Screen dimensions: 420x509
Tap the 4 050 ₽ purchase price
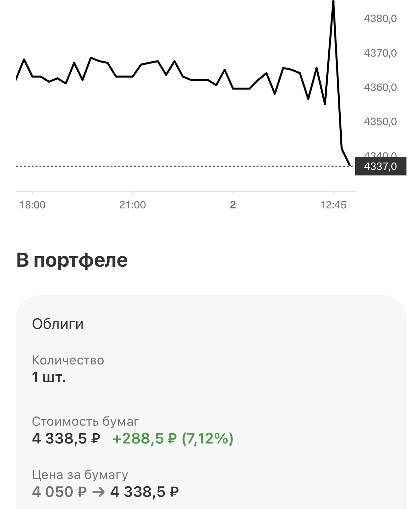click(x=59, y=492)
